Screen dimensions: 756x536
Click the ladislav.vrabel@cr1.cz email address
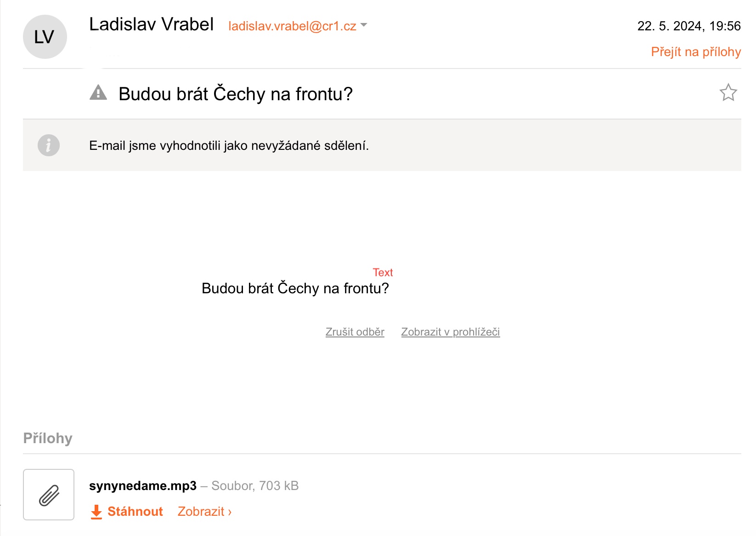coord(292,26)
